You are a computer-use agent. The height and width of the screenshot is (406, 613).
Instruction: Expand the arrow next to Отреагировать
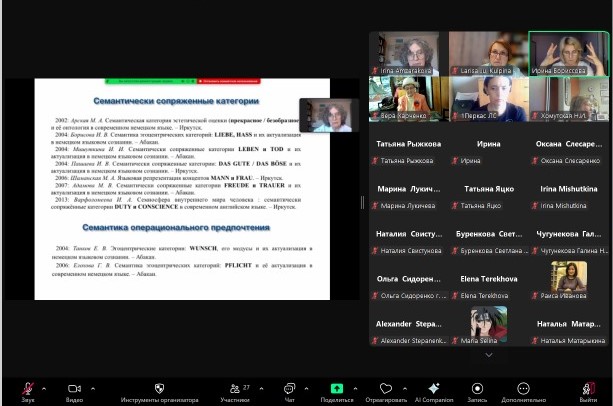[405, 389]
